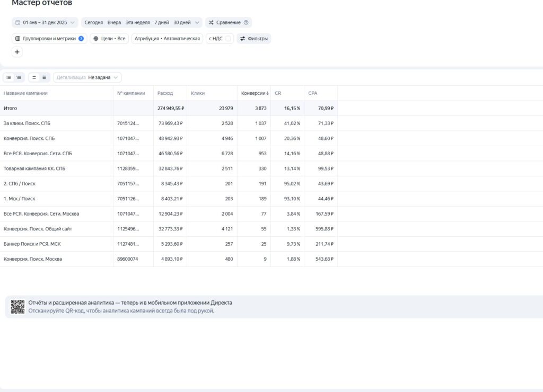Open the 2. СПб / Поиск campaign

pos(20,184)
